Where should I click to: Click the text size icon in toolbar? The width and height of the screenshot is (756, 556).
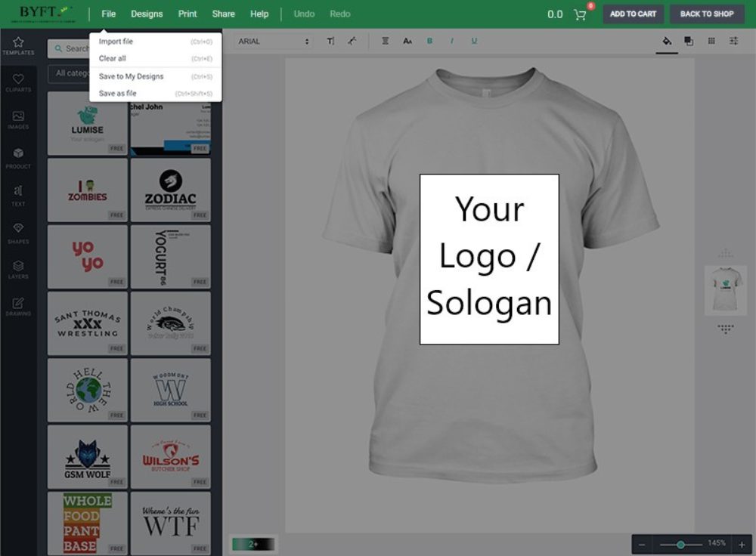[330, 41]
